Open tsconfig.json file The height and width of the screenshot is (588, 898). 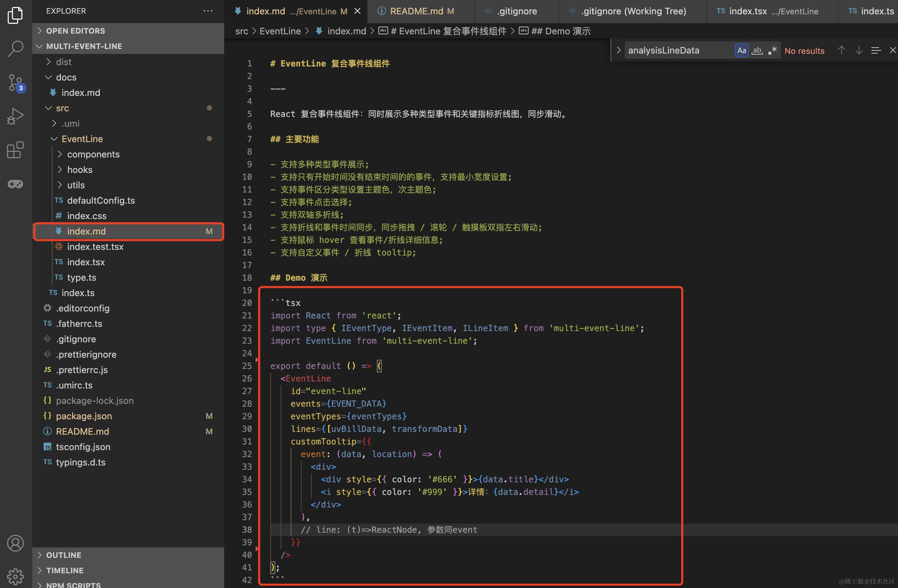[128, 447]
